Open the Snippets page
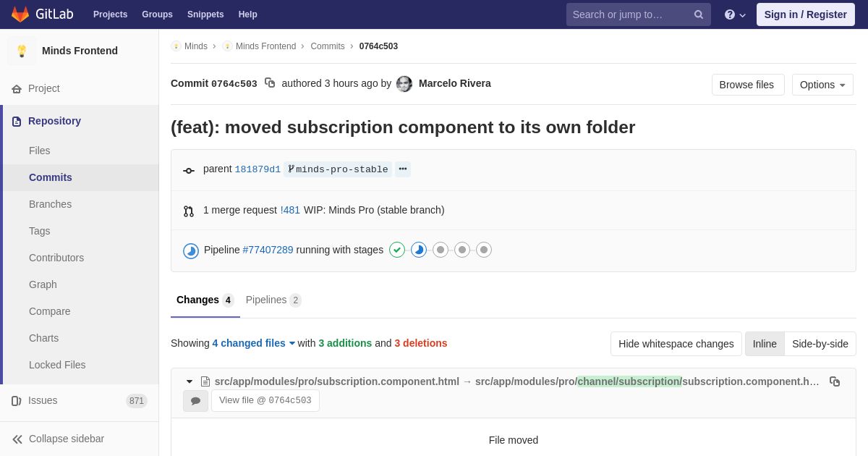This screenshot has width=868, height=456. tap(205, 14)
